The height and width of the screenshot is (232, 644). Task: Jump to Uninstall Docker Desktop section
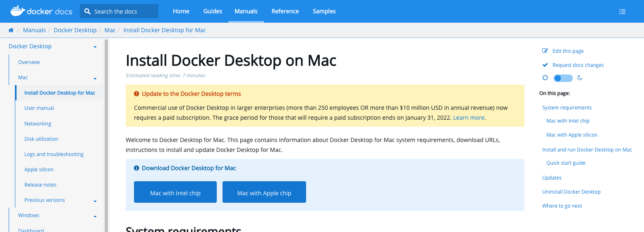pos(571,192)
